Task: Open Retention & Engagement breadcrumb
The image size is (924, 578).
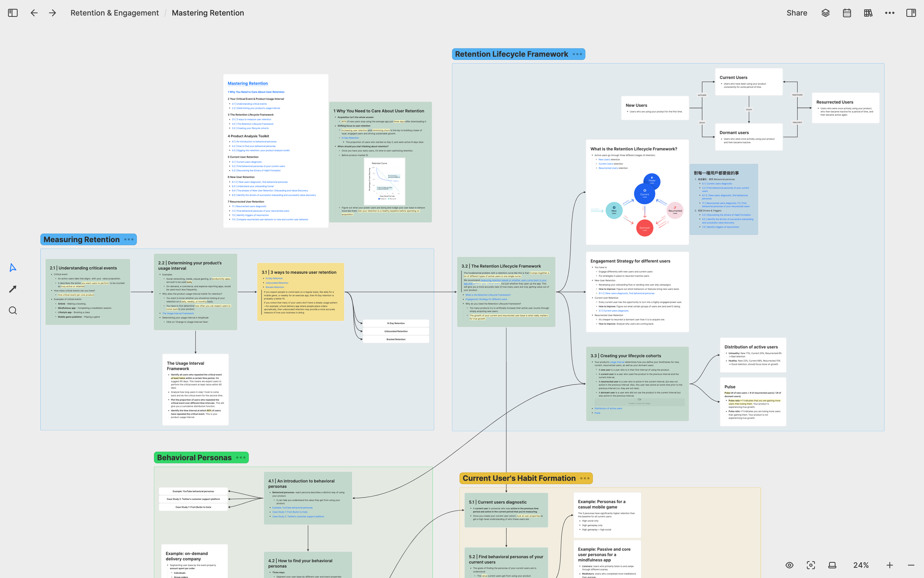Action: click(x=114, y=13)
